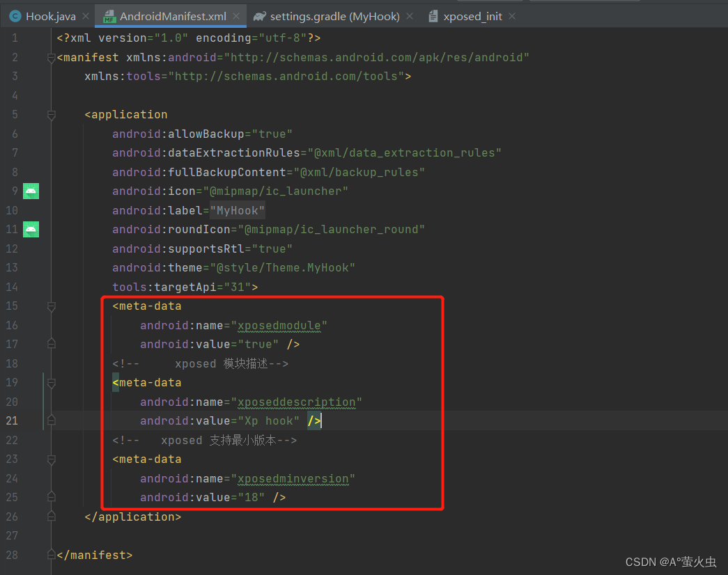
Task: Click the xposed 模块描述 comment
Action: [x=201, y=363]
